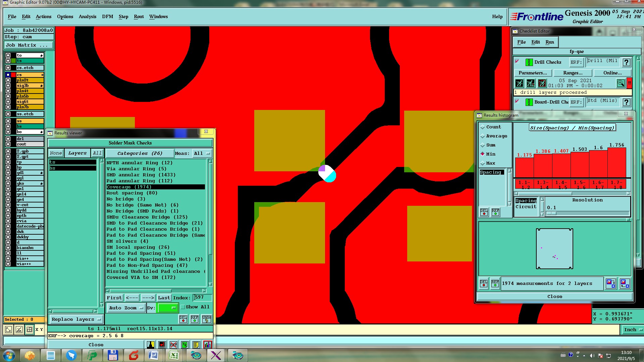Click the histogram import-back icon

(x=625, y=284)
